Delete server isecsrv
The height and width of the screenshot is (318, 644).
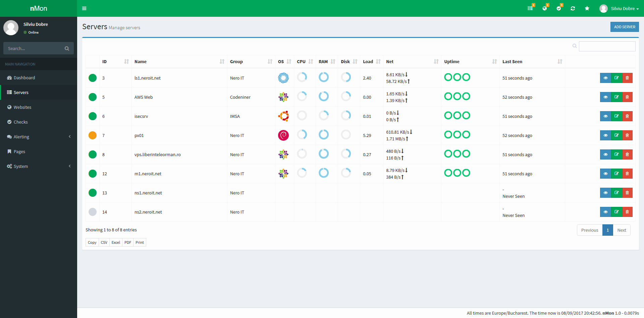point(627,116)
